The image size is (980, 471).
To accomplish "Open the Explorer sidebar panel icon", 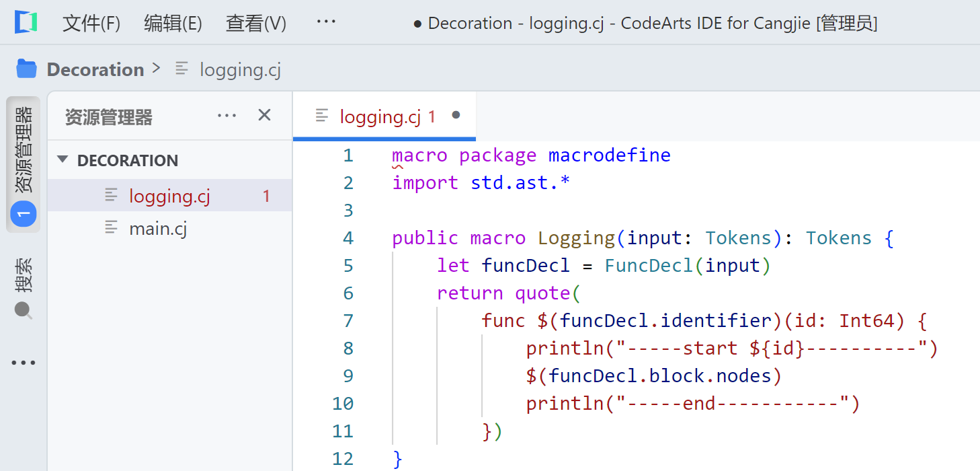I will coord(24,165).
